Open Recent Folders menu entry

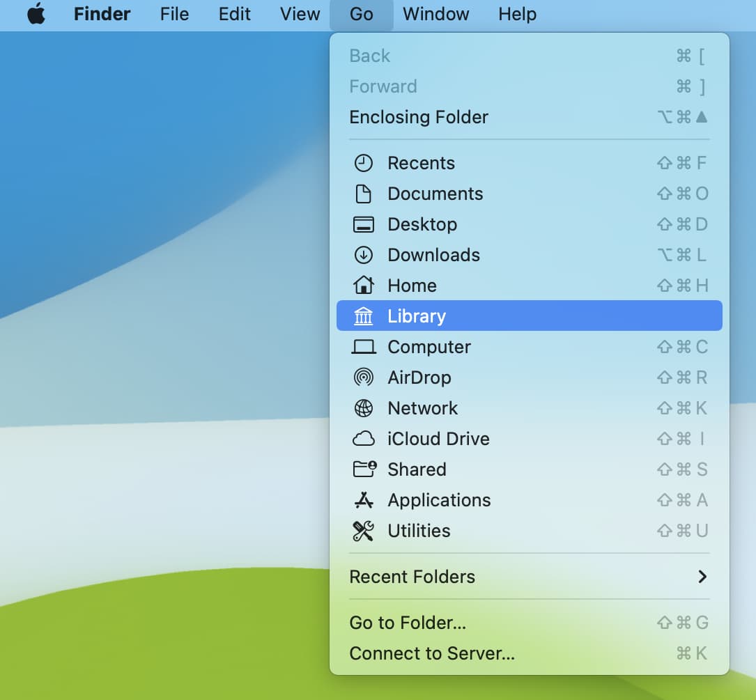coord(529,577)
